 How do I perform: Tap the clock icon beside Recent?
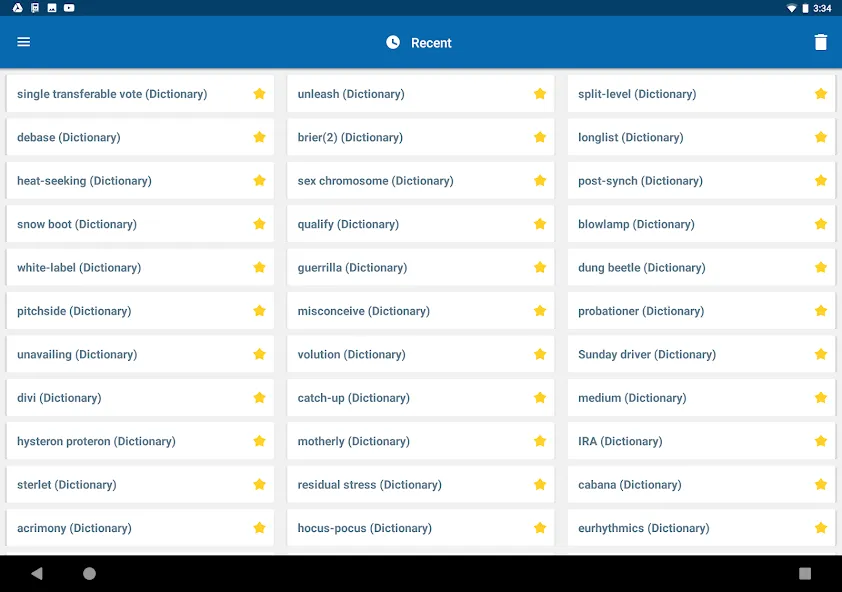(393, 42)
